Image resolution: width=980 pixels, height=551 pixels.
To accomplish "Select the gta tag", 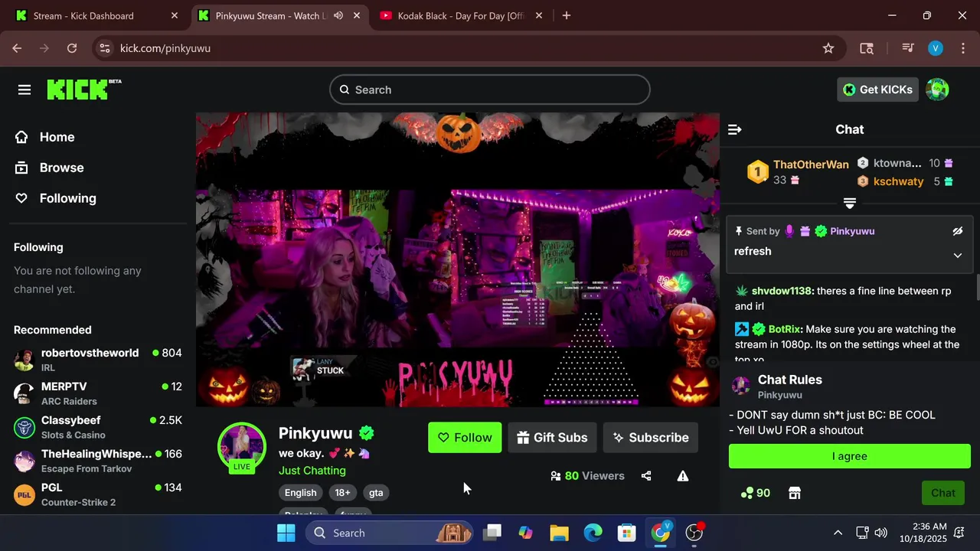I will tap(376, 493).
